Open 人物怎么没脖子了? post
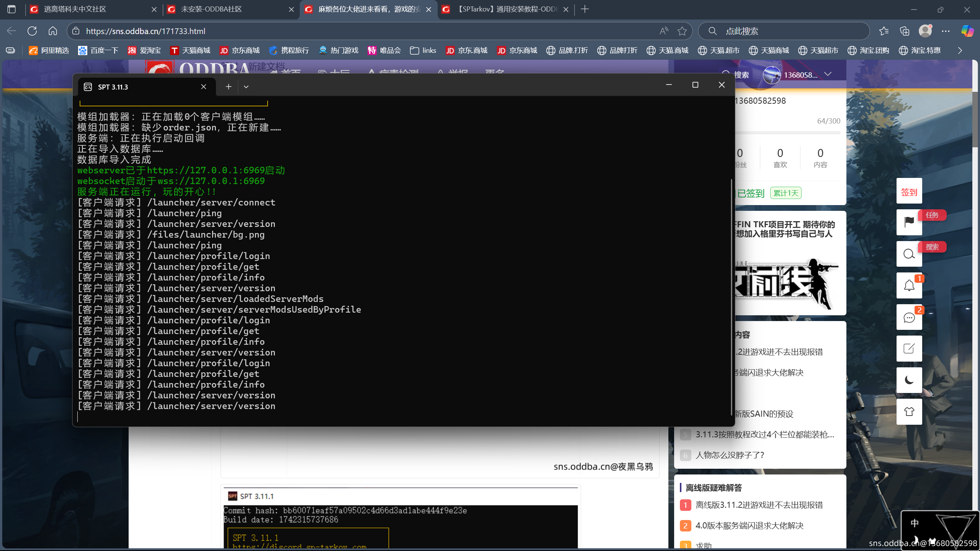Image resolution: width=980 pixels, height=551 pixels. (730, 455)
